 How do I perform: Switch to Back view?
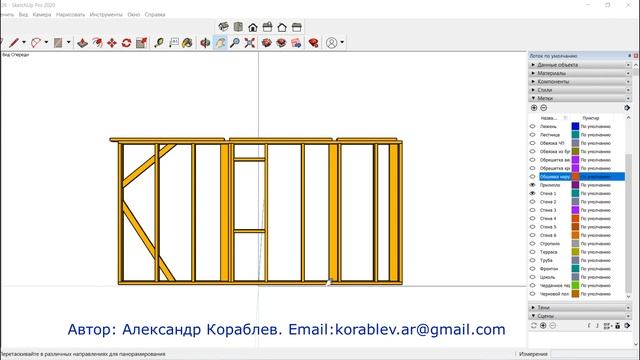[x=282, y=27]
